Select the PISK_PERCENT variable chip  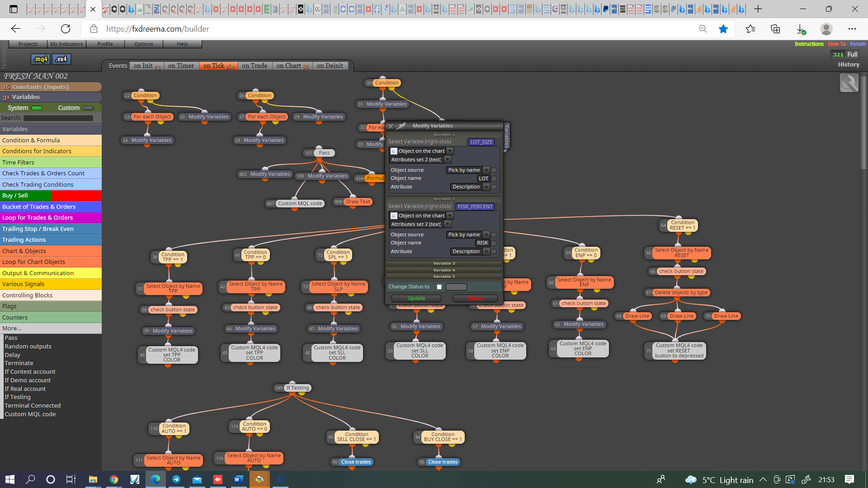click(x=475, y=206)
